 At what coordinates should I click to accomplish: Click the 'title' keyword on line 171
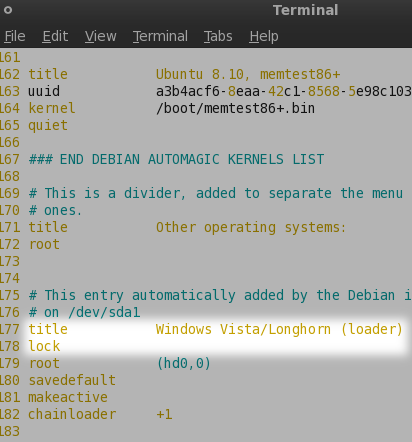pos(48,228)
